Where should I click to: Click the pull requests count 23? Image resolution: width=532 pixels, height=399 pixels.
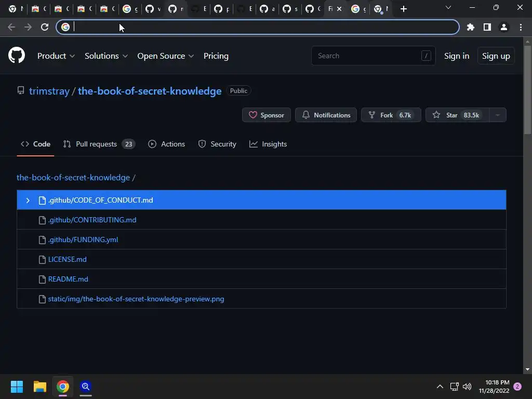click(129, 144)
